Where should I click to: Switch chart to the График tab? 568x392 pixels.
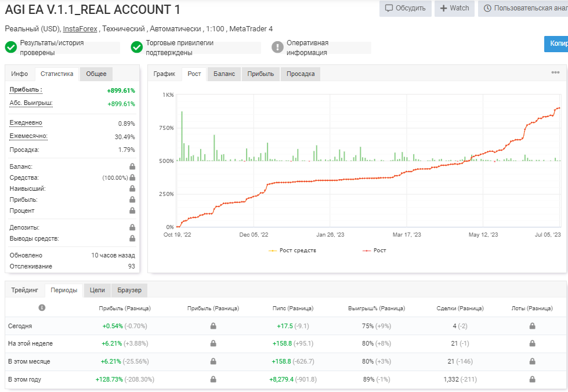164,74
